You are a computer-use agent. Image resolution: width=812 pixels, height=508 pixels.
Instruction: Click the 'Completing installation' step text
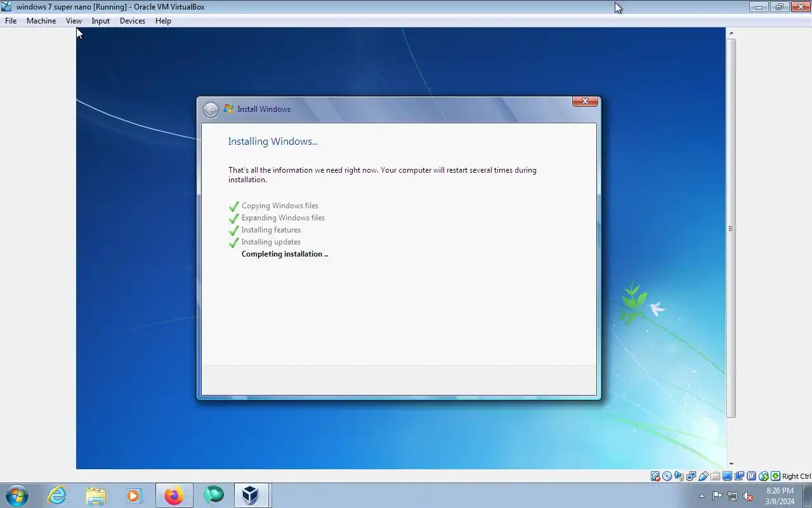pyautogui.click(x=285, y=254)
